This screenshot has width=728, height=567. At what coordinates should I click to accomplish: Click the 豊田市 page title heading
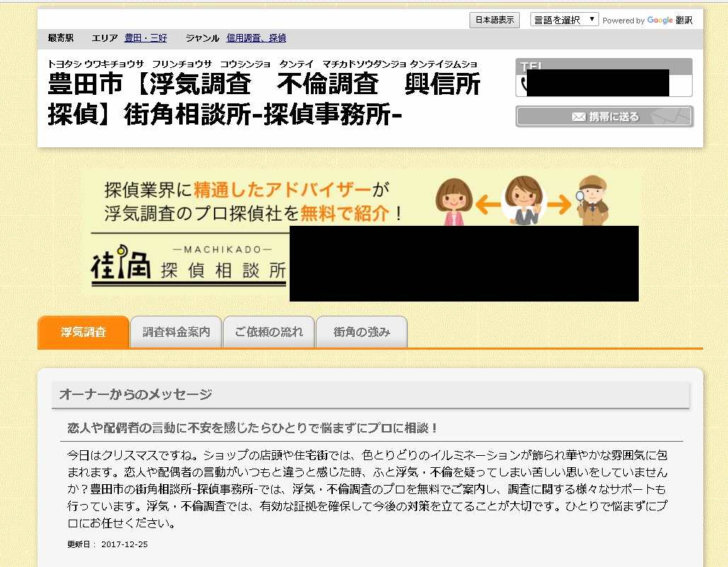coord(264,99)
